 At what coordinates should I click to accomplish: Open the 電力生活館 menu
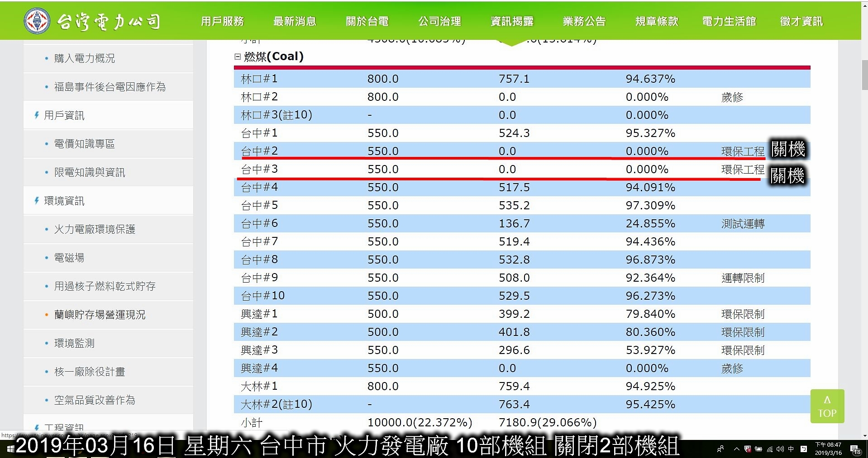(x=729, y=21)
